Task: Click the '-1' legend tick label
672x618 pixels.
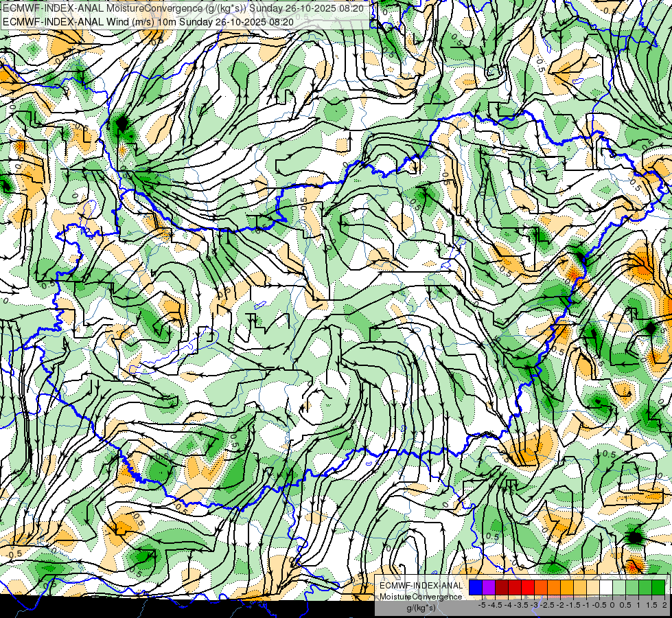Action: coord(586,605)
